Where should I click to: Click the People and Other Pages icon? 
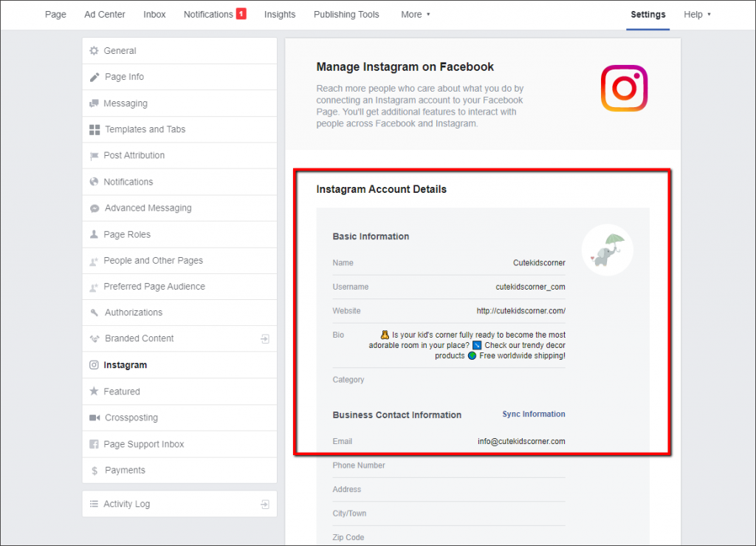click(x=94, y=261)
